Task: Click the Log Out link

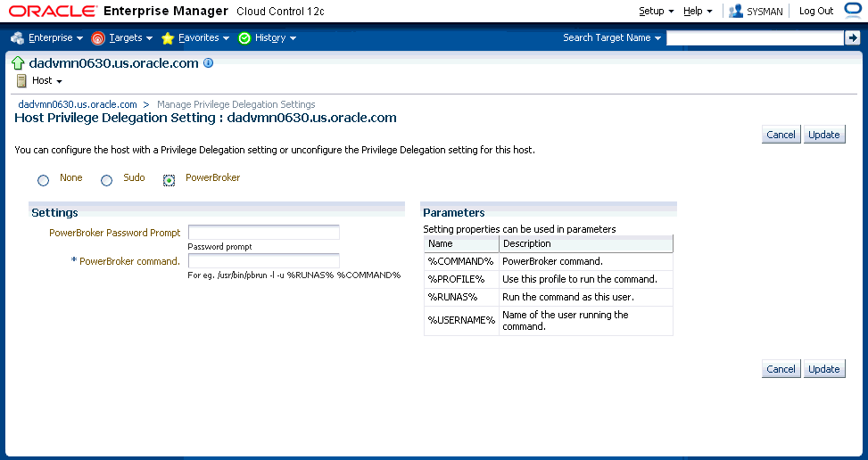Action: coord(816,11)
